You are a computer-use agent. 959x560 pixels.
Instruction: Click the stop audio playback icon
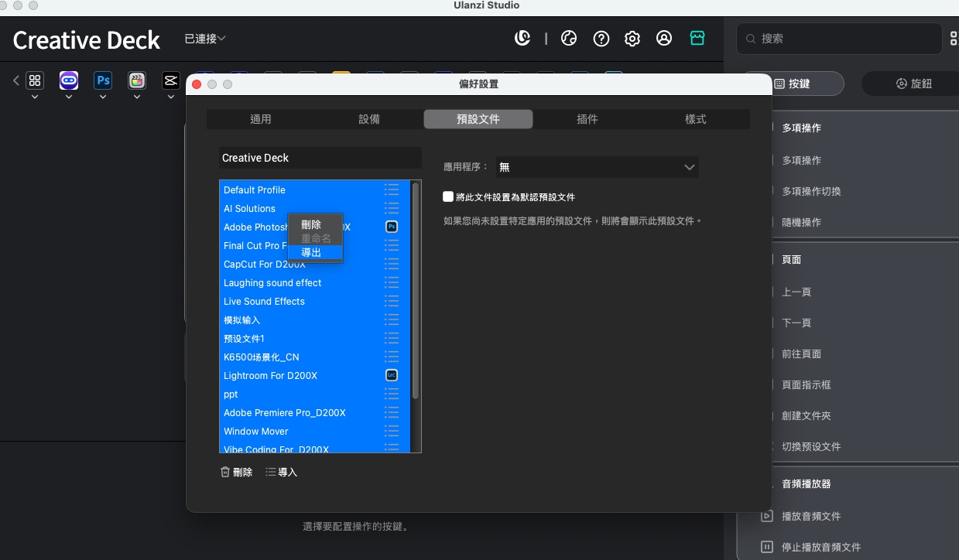pyautogui.click(x=767, y=547)
